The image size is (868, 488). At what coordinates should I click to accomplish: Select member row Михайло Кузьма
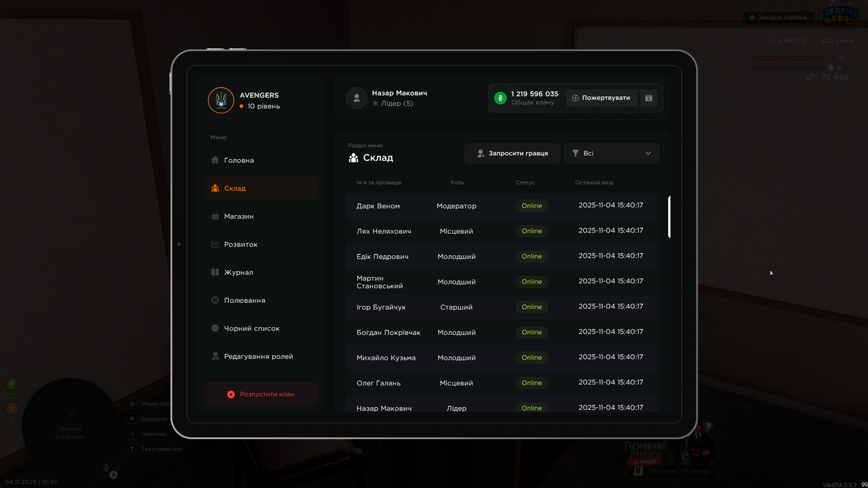pos(502,358)
